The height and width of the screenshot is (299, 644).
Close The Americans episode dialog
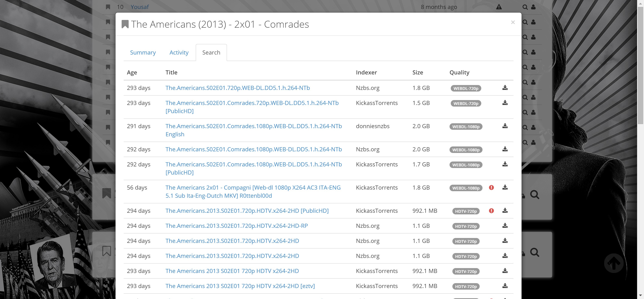coord(513,22)
